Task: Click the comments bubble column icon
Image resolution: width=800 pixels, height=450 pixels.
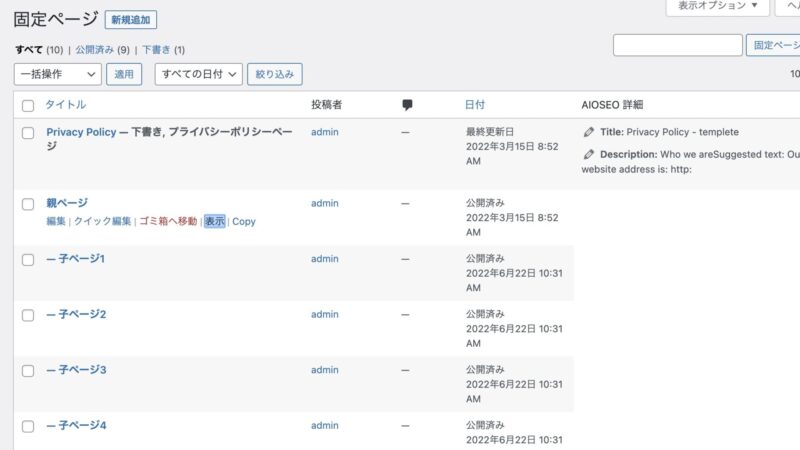Action: (x=407, y=105)
